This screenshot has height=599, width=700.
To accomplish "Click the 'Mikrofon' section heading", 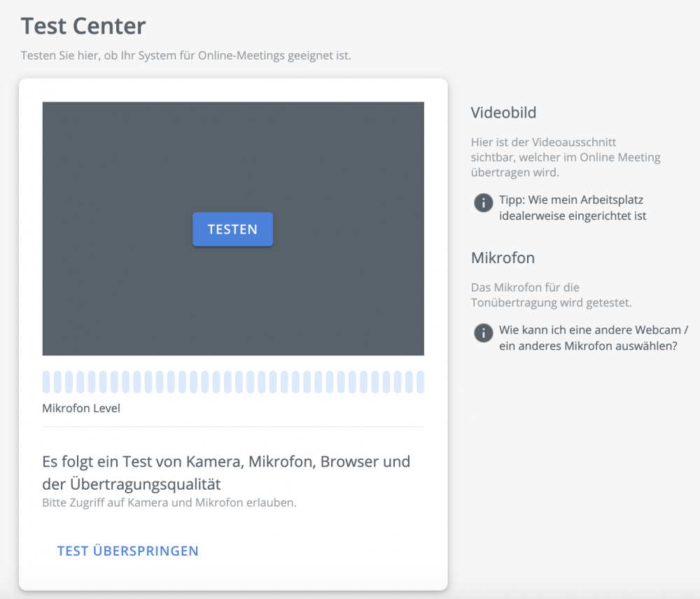I will [x=503, y=258].
